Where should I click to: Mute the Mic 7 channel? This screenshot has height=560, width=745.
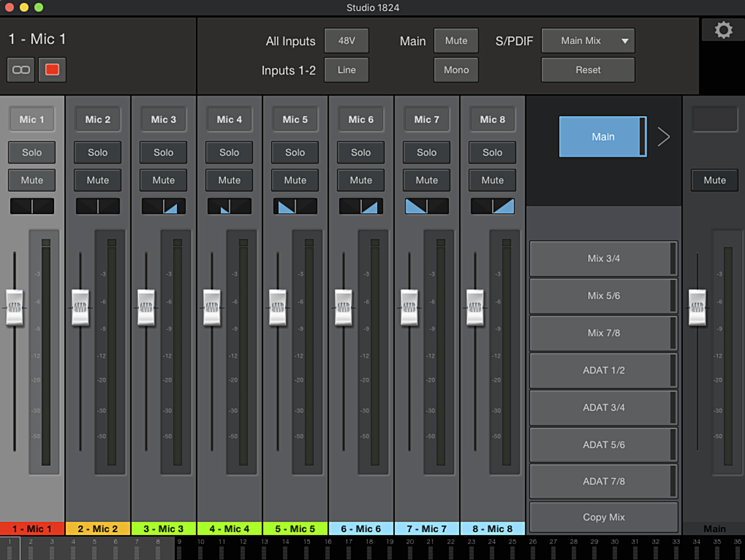pyautogui.click(x=427, y=180)
